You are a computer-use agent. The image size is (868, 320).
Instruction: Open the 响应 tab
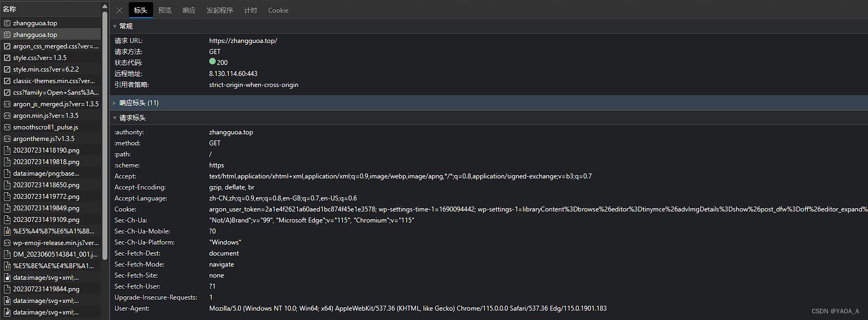click(189, 10)
